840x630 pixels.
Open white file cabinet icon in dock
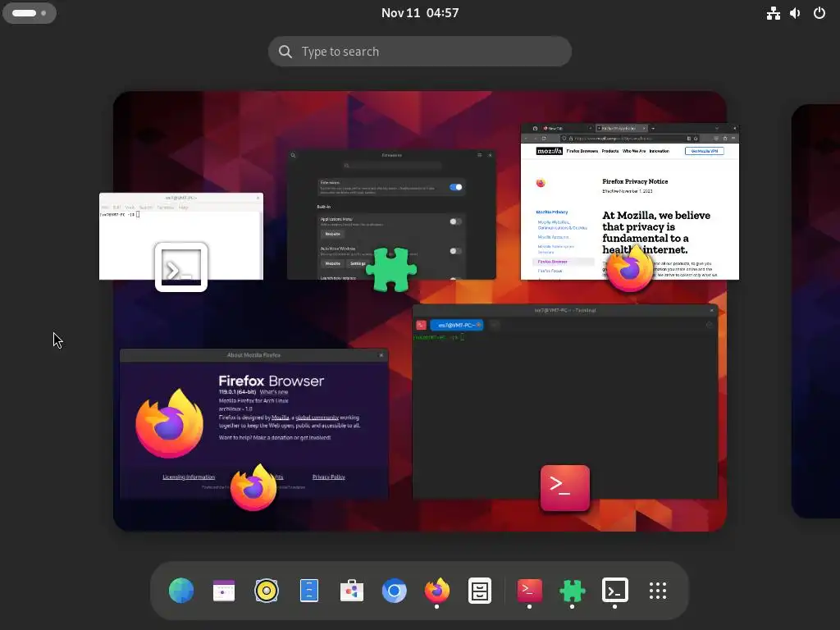pos(479,591)
